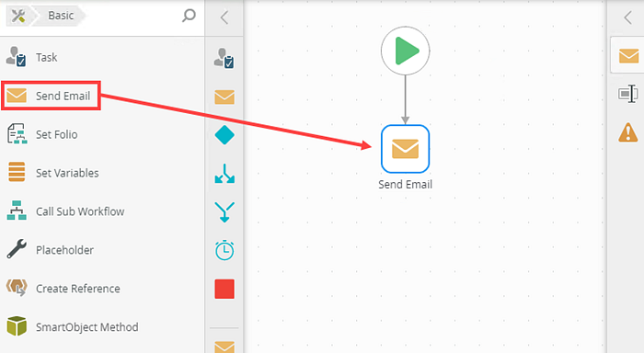Click the Send Email caption under canvas step
The width and height of the screenshot is (644, 353).
(405, 184)
